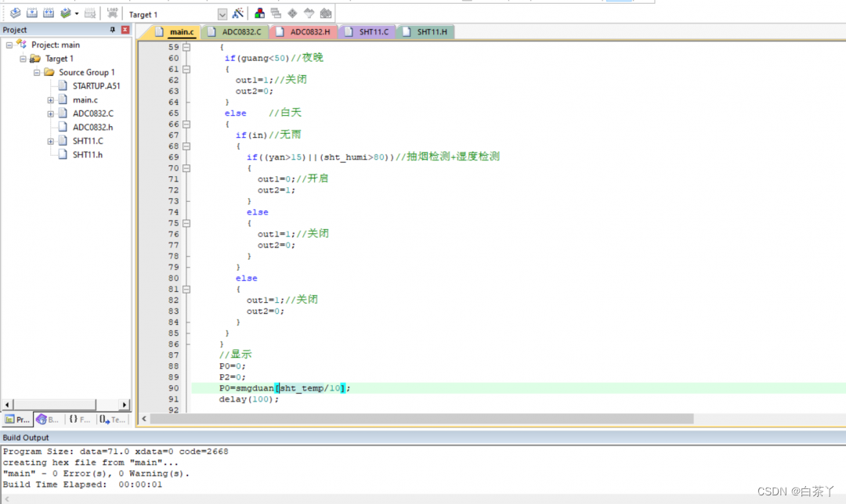Viewport: 846px width, 504px height.
Task: Expand the SHT11.C tree node
Action: (51, 141)
